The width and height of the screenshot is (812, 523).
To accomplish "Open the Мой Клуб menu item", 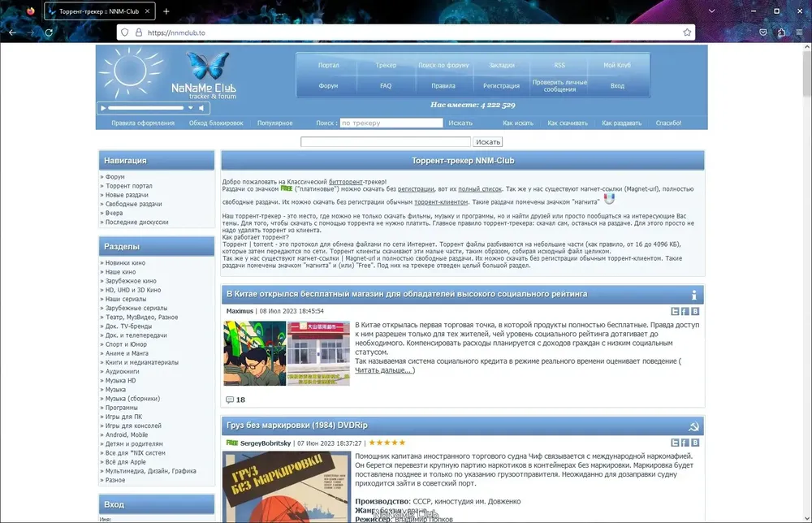I will 617,65.
